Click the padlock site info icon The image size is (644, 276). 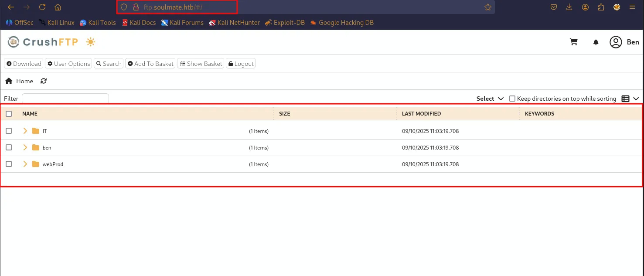coord(136,7)
